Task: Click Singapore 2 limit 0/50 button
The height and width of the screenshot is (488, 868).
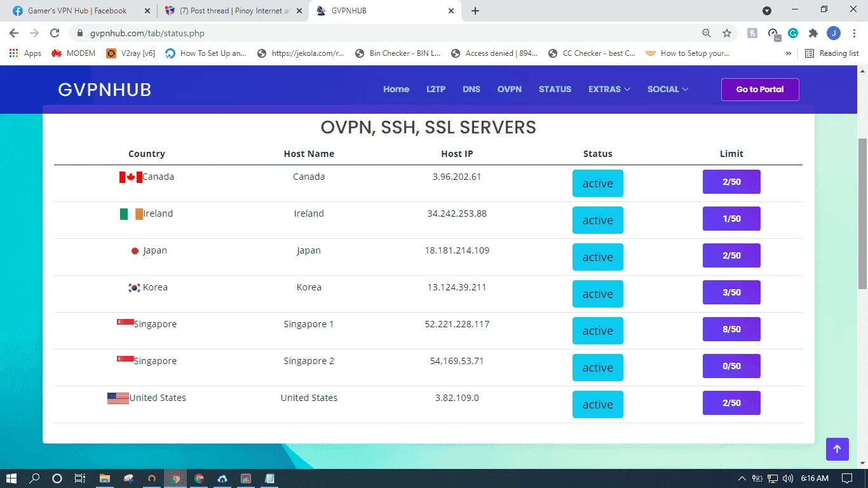Action: 731,366
